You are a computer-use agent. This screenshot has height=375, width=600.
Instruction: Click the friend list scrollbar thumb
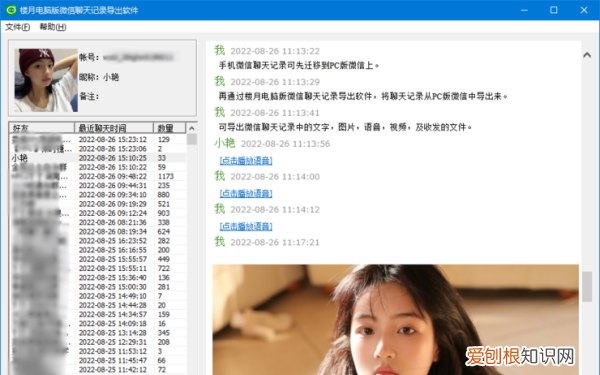coord(192,139)
